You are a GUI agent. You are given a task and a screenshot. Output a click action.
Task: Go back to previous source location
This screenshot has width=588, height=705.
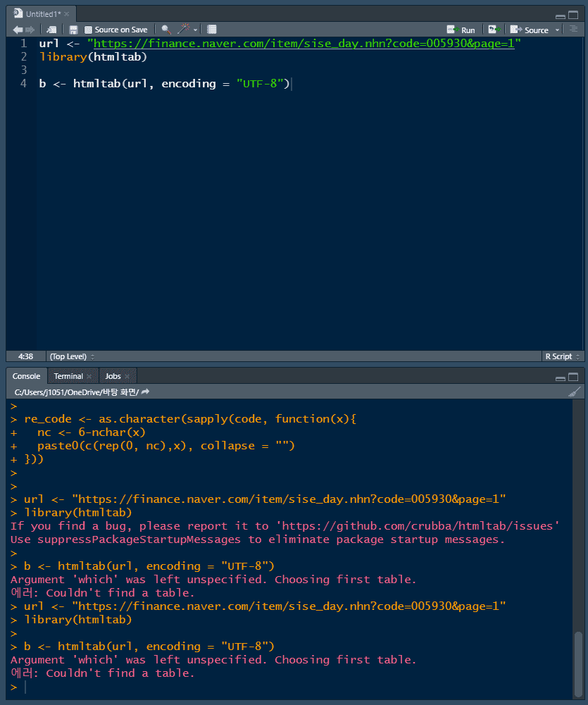[18, 30]
